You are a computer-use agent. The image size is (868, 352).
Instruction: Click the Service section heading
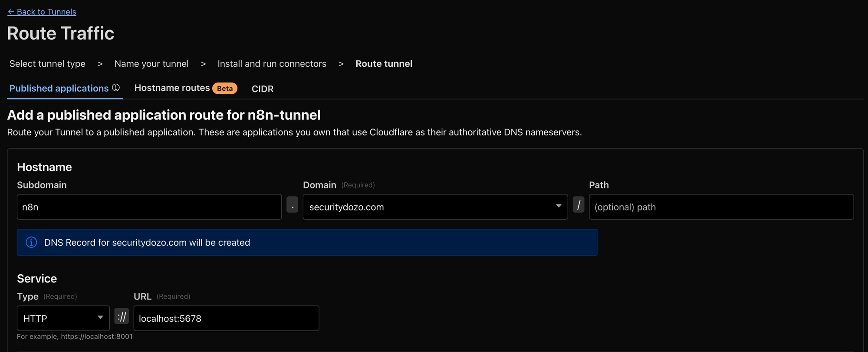37,279
